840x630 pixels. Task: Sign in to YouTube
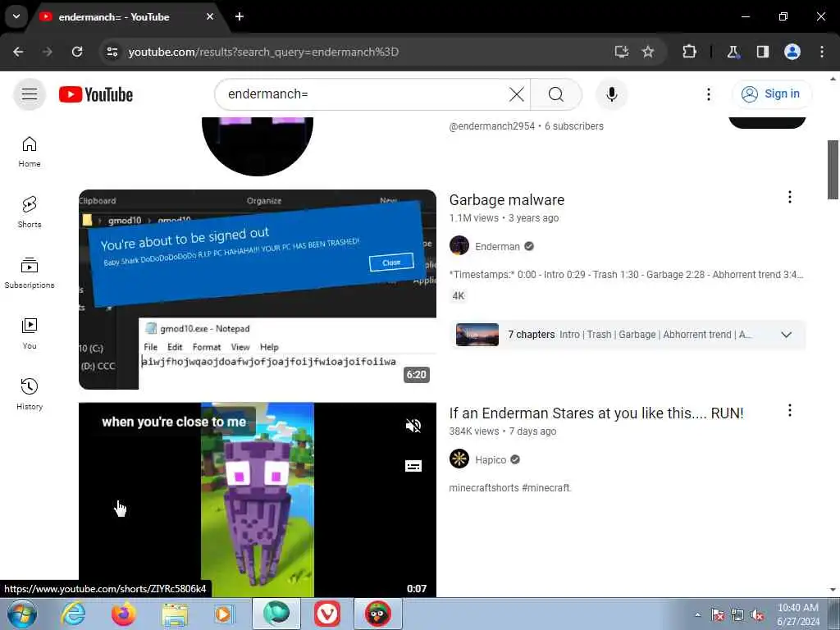point(771,94)
